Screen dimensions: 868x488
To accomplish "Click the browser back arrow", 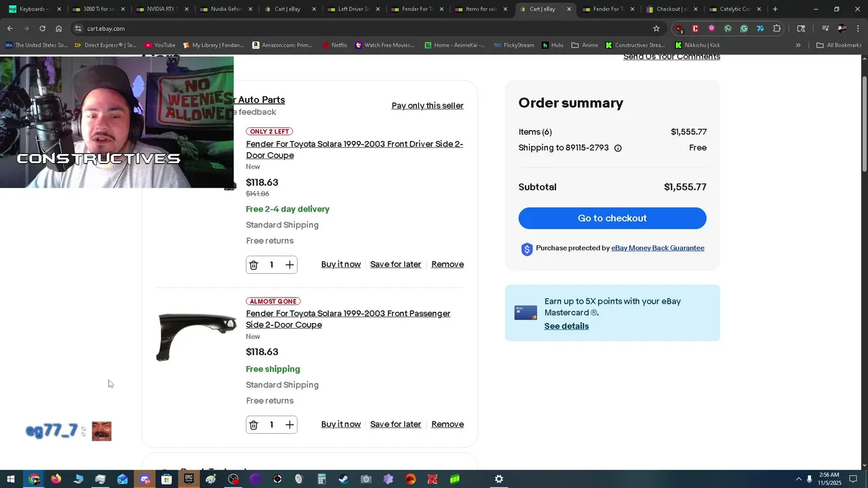I will (x=9, y=28).
